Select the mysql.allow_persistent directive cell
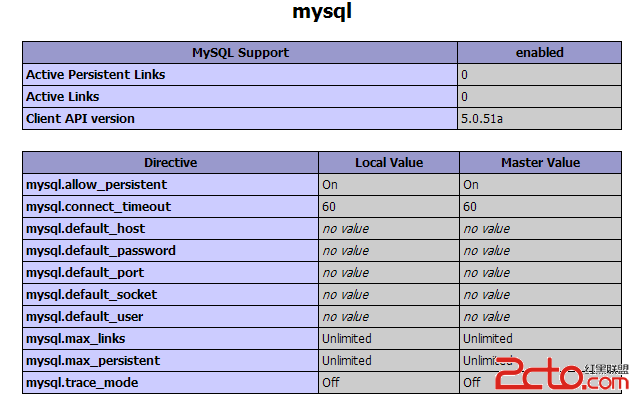 170,185
